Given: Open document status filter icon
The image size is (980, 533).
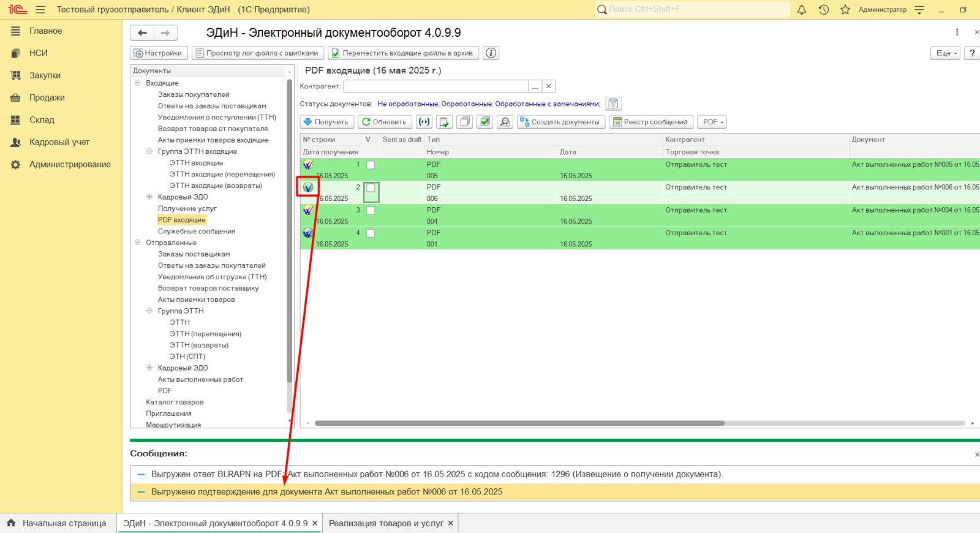Looking at the screenshot, I should (x=613, y=104).
